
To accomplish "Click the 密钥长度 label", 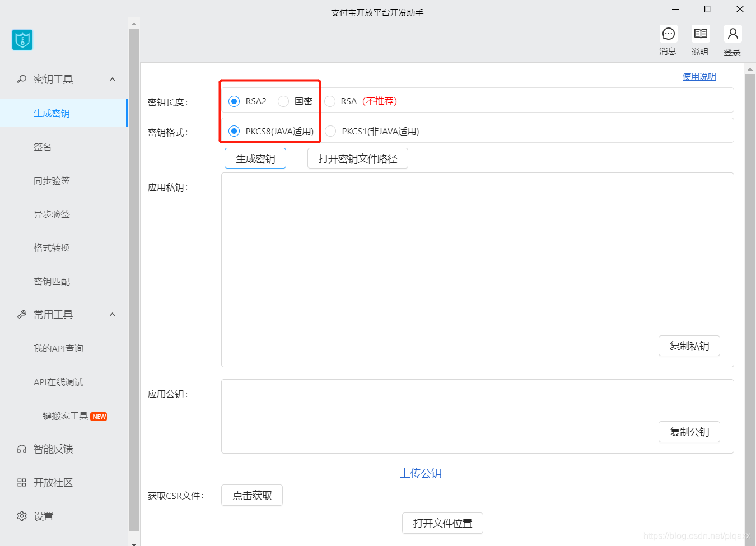I will click(167, 102).
